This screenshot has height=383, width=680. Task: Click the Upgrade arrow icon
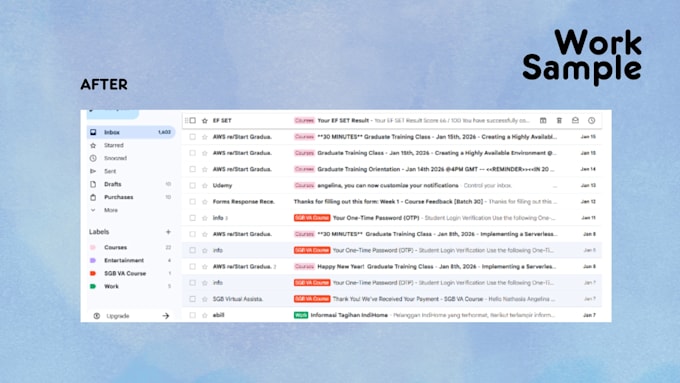coord(166,316)
